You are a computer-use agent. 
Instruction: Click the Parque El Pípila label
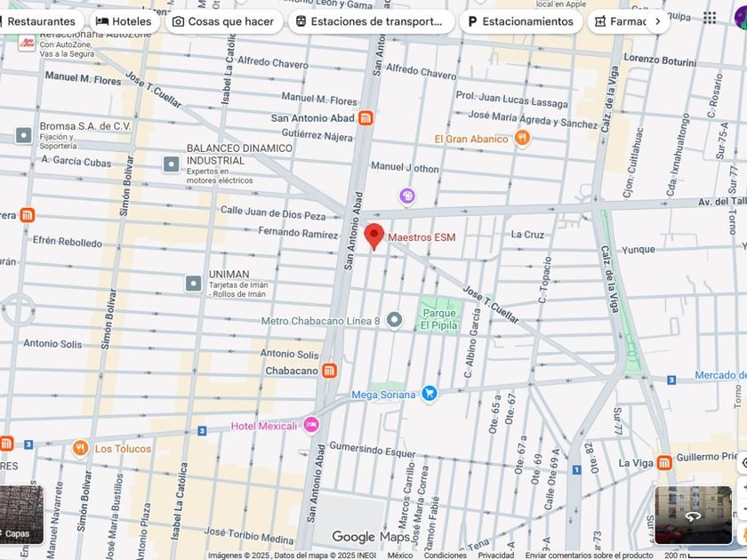point(438,319)
